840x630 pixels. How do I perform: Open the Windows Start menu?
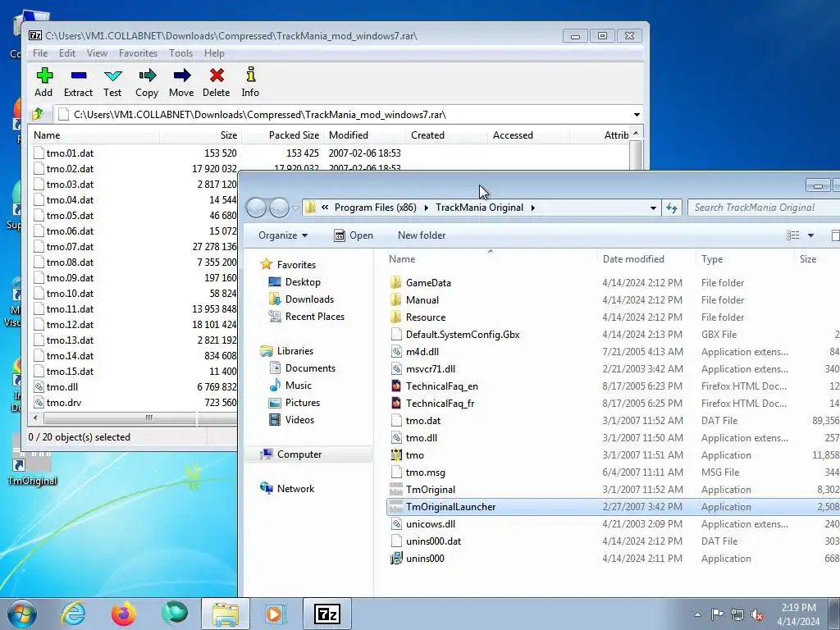(x=21, y=614)
